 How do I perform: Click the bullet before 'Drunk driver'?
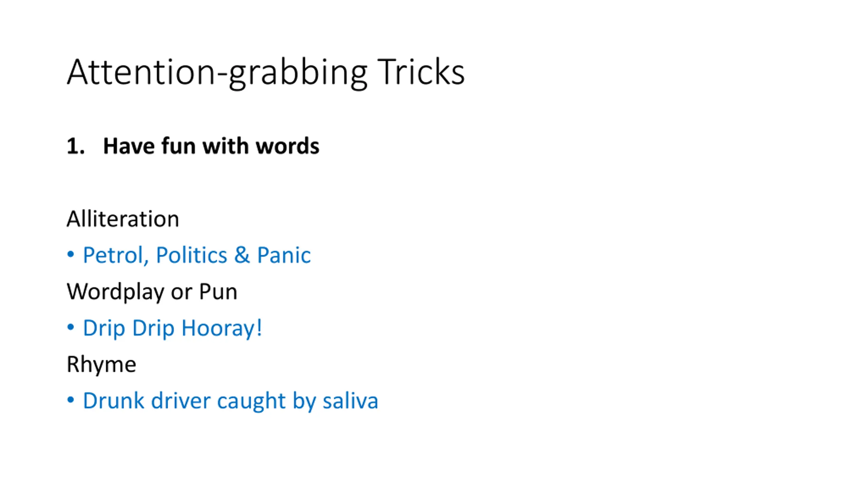pos(71,400)
